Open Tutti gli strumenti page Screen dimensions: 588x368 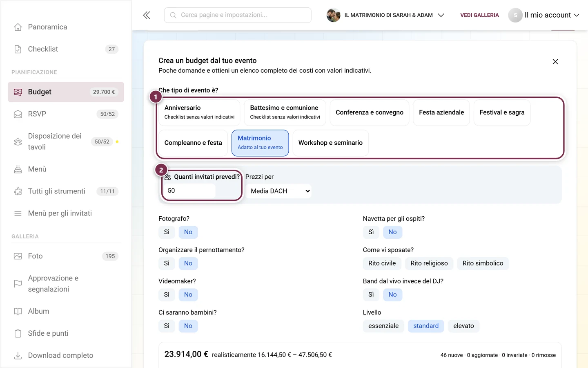66,191
